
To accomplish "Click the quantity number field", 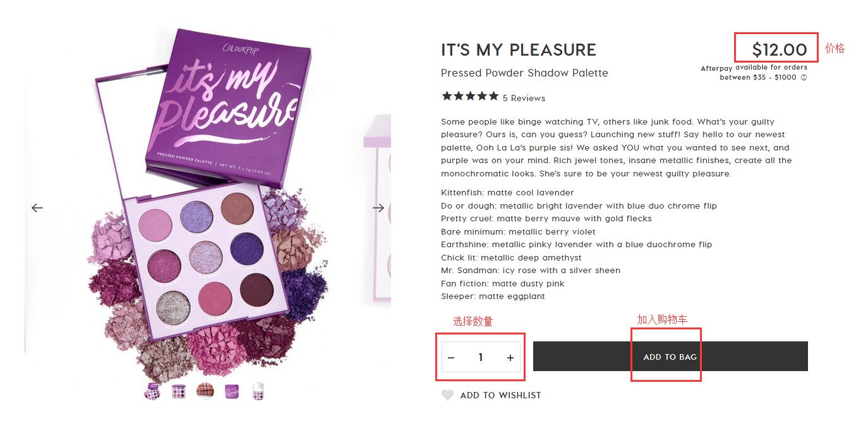I will click(481, 358).
